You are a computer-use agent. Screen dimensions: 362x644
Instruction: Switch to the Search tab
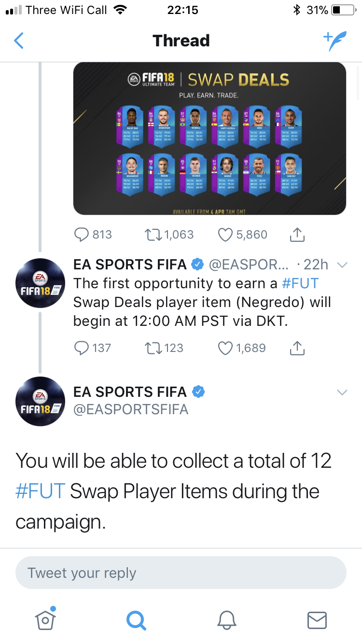pos(136,619)
